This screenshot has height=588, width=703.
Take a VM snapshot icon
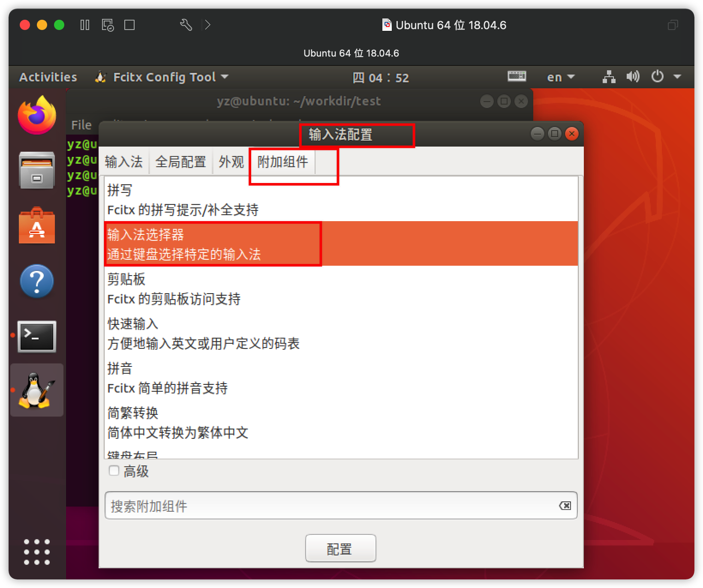point(108,25)
